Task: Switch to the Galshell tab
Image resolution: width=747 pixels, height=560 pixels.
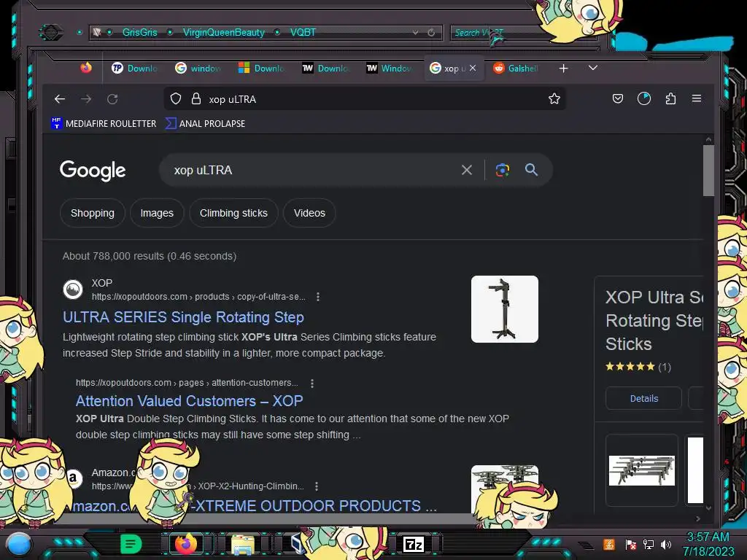Action: (x=516, y=68)
